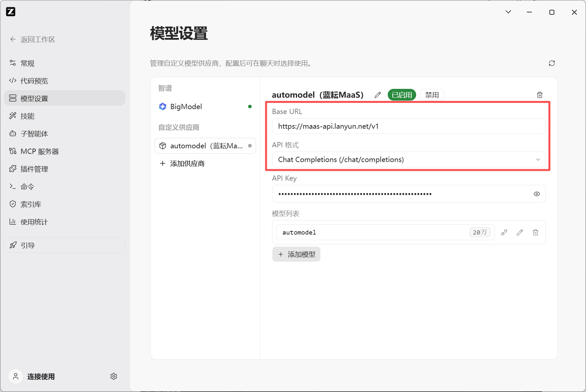Click the user avatar icon
Image resolution: width=586 pixels, height=392 pixels.
click(16, 376)
